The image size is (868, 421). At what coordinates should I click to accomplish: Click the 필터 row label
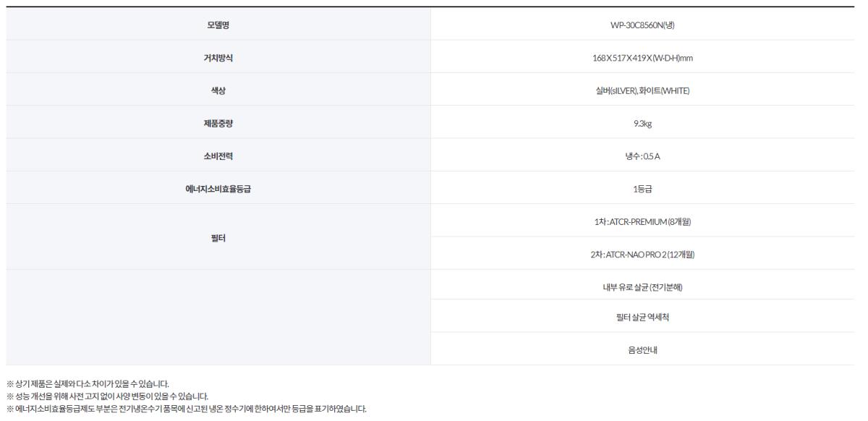pyautogui.click(x=218, y=238)
